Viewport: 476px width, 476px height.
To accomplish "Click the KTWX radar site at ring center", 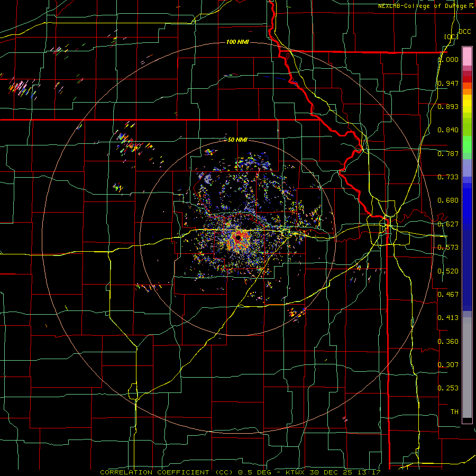I will [x=238, y=237].
